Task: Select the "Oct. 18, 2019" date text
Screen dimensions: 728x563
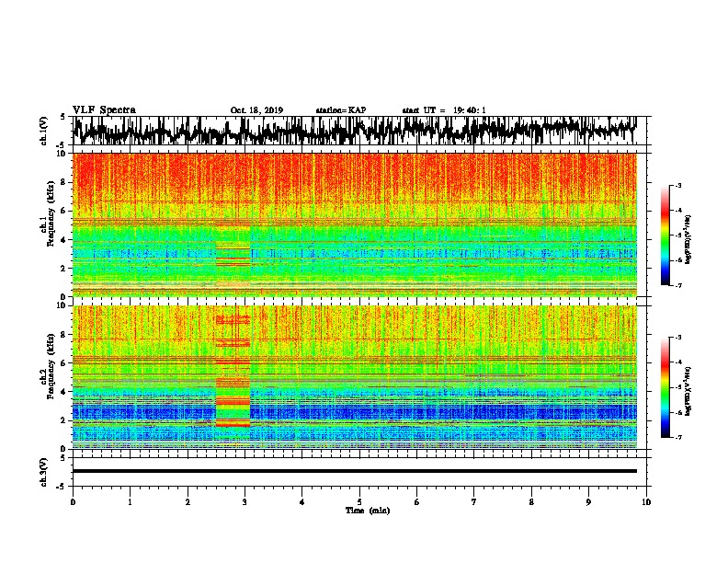Action: click(x=256, y=110)
